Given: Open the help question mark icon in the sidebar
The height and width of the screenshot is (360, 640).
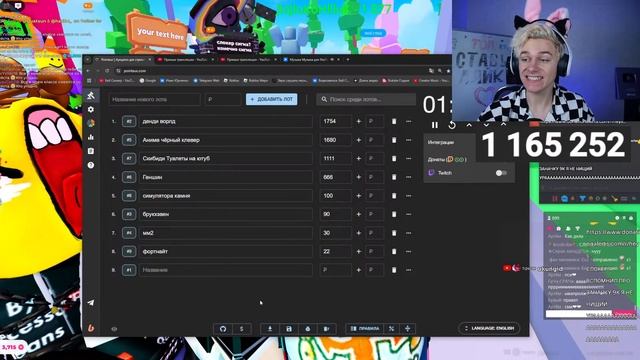Looking at the screenshot, I should tap(91, 165).
